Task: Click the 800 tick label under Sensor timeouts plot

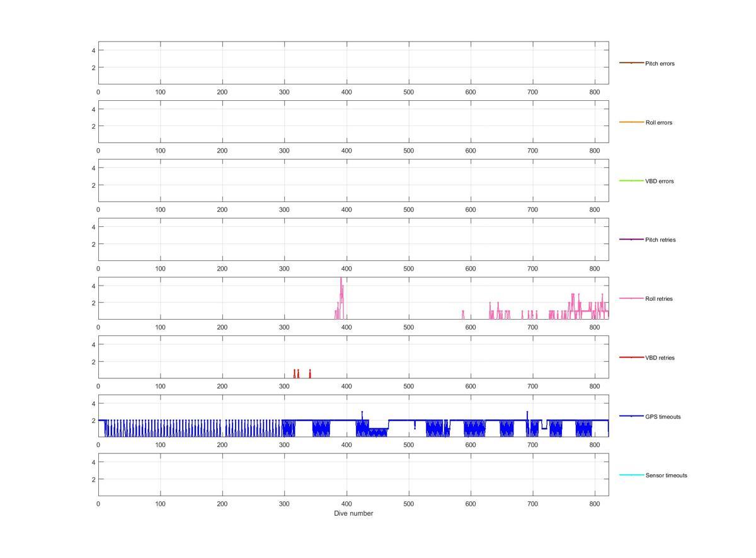Action: pyautogui.click(x=595, y=504)
